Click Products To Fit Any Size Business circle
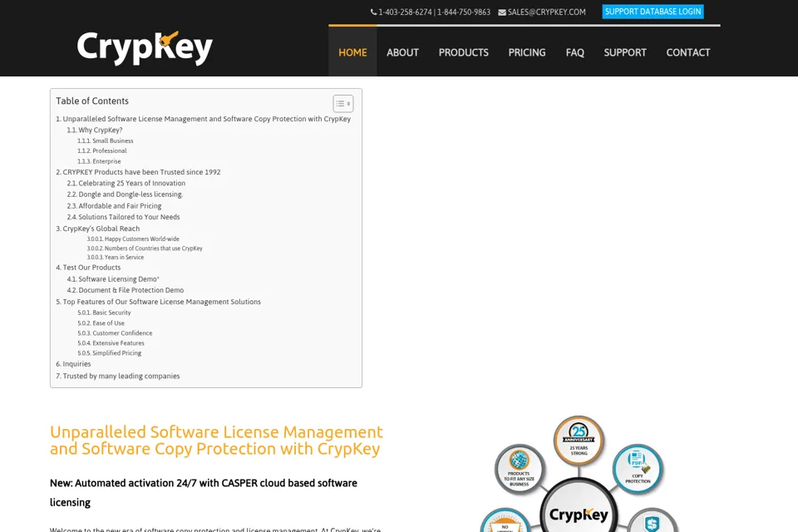Screen dimensions: 798x532 coord(520,470)
